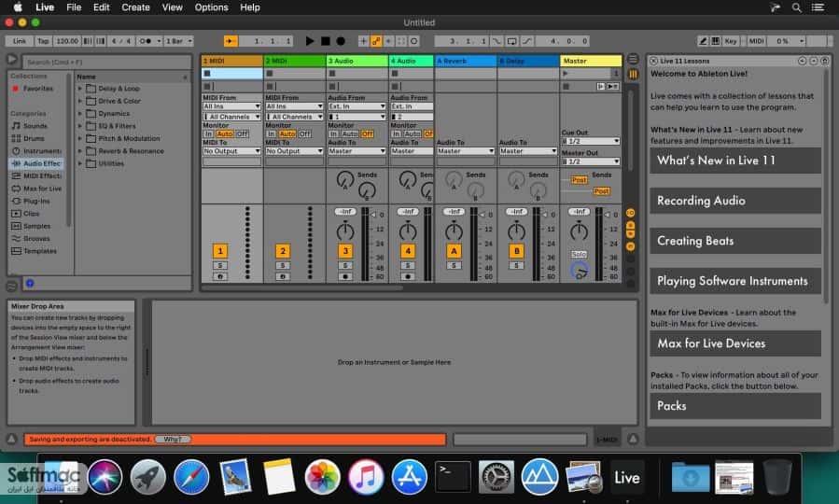The width and height of the screenshot is (839, 504).
Task: Click the Why? button in status bar
Action: (173, 440)
